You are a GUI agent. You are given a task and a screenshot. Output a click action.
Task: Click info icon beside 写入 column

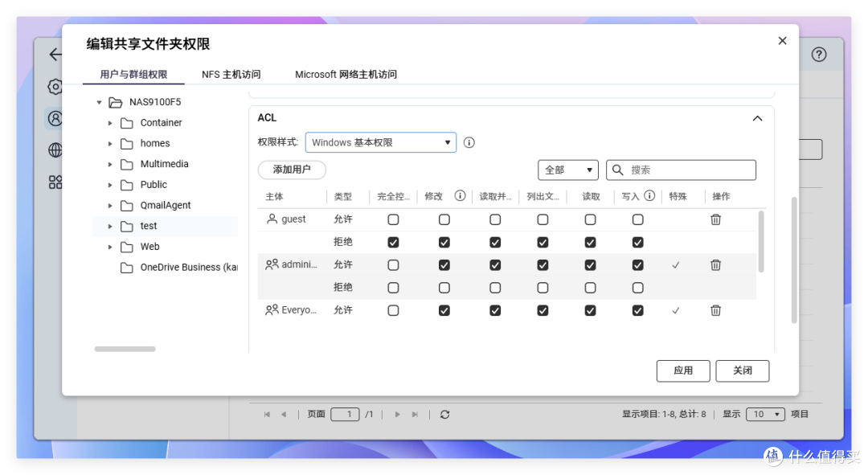click(x=650, y=195)
